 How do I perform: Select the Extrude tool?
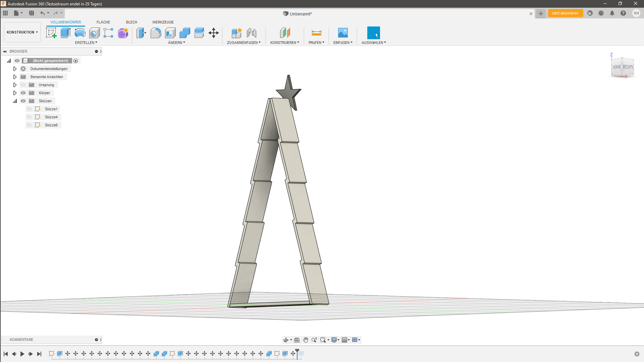coord(65,33)
